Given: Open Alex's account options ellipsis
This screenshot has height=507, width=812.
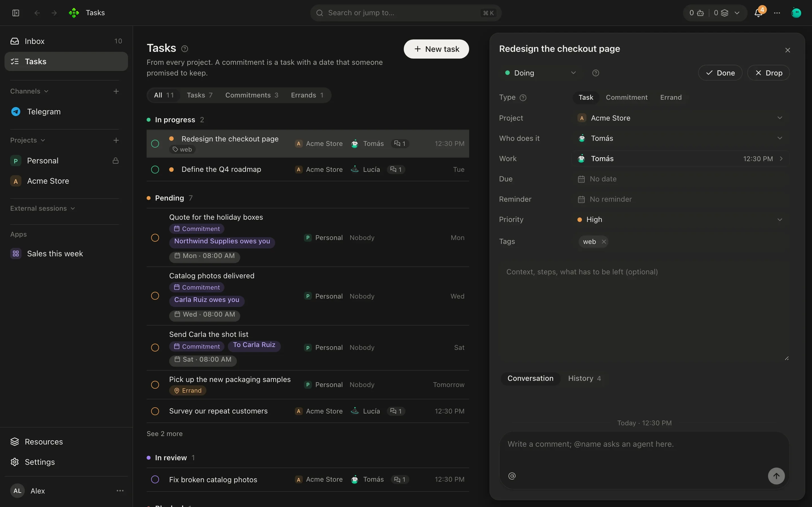Looking at the screenshot, I should 120,491.
